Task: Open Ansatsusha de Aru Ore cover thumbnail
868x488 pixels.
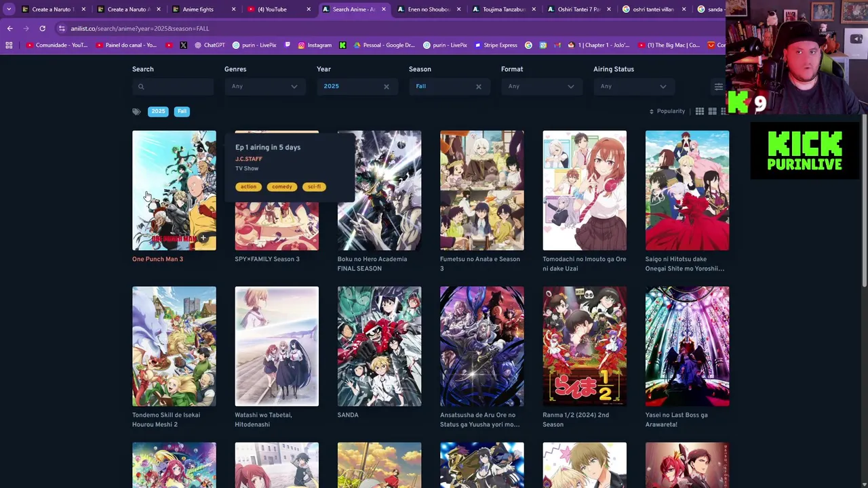Action: [481, 346]
